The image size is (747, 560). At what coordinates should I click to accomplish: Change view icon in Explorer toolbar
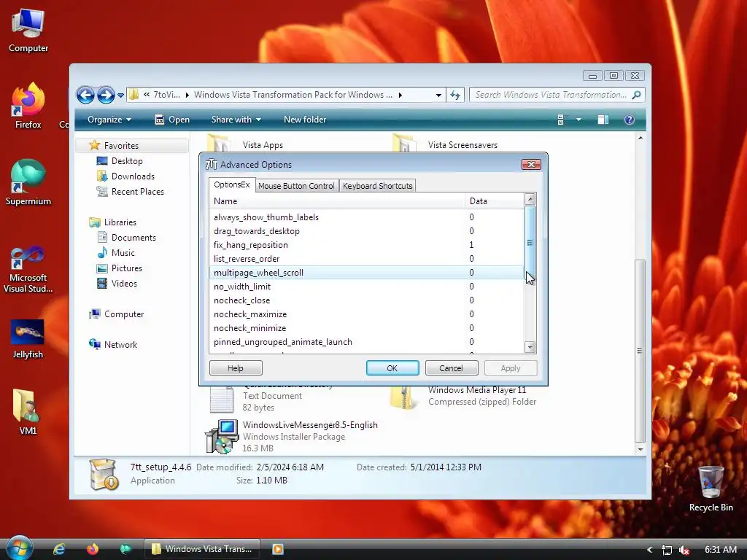561,120
